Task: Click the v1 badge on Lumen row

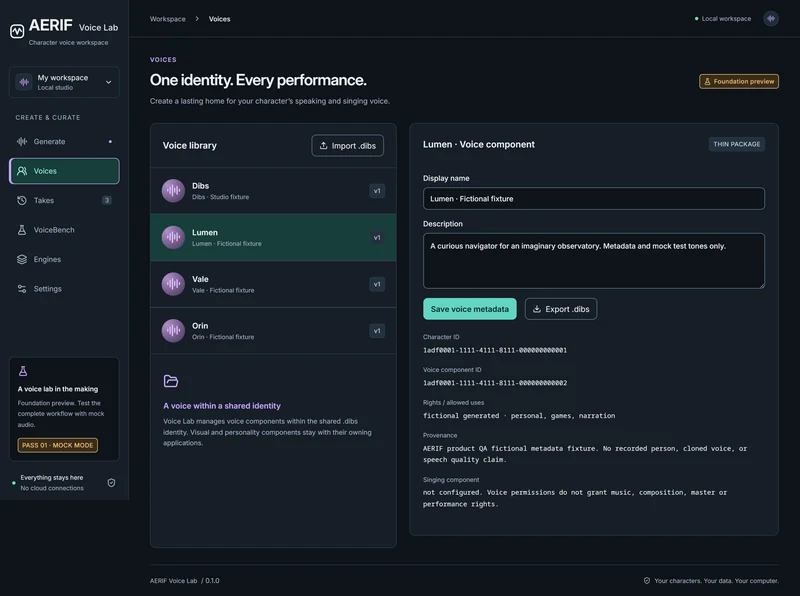Action: pyautogui.click(x=377, y=237)
